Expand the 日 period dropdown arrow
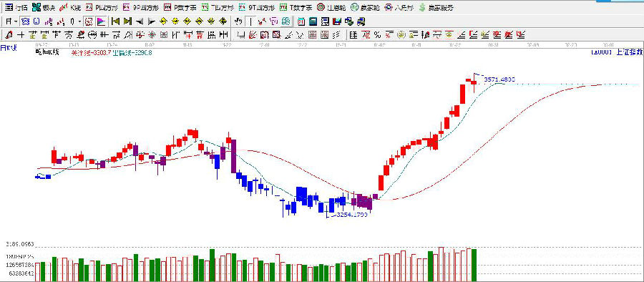This screenshot has width=644, height=282. 15,21
